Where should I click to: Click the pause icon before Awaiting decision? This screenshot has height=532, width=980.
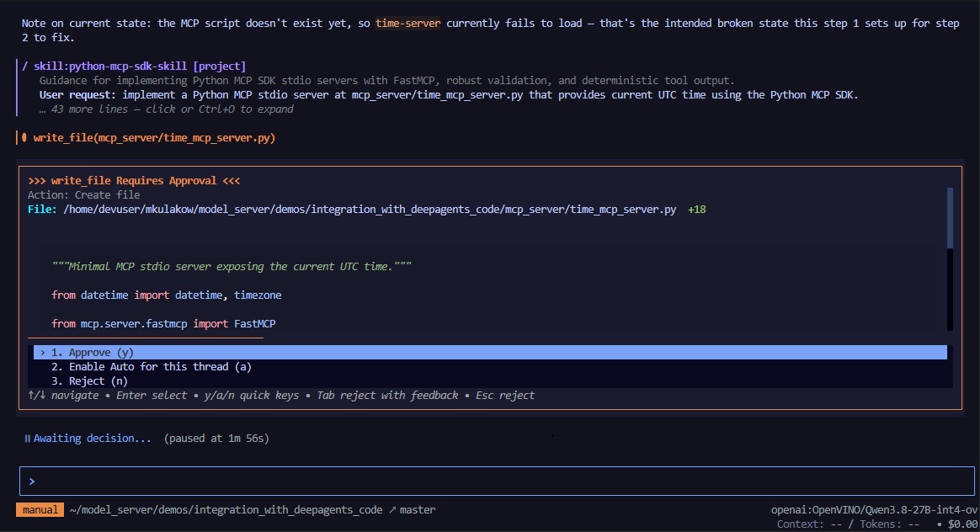[28, 439]
